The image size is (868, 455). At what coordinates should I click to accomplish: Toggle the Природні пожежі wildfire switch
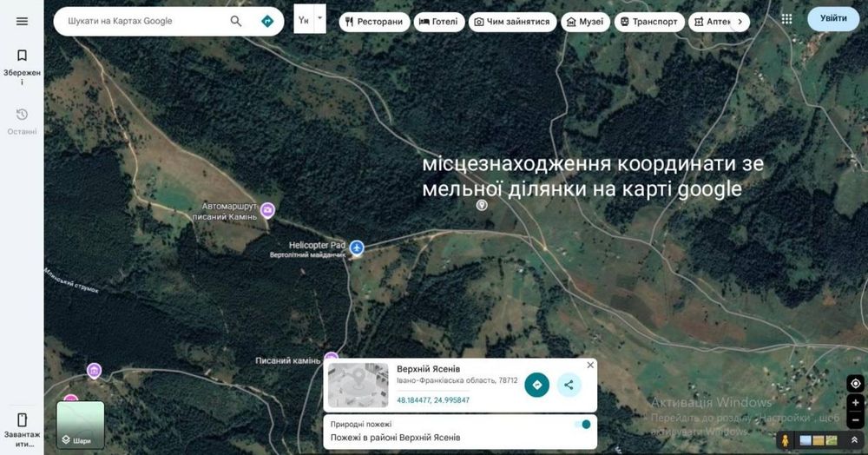(x=583, y=424)
